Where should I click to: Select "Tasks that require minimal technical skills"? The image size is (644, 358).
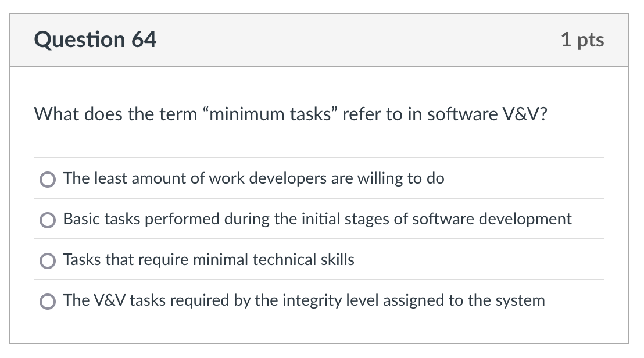tap(208, 260)
